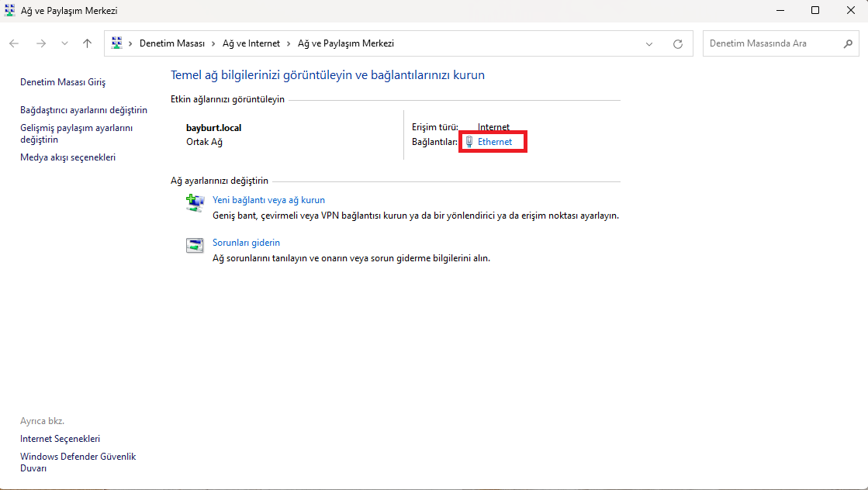Click the troubleshoot problems icon
The image size is (868, 490).
195,245
